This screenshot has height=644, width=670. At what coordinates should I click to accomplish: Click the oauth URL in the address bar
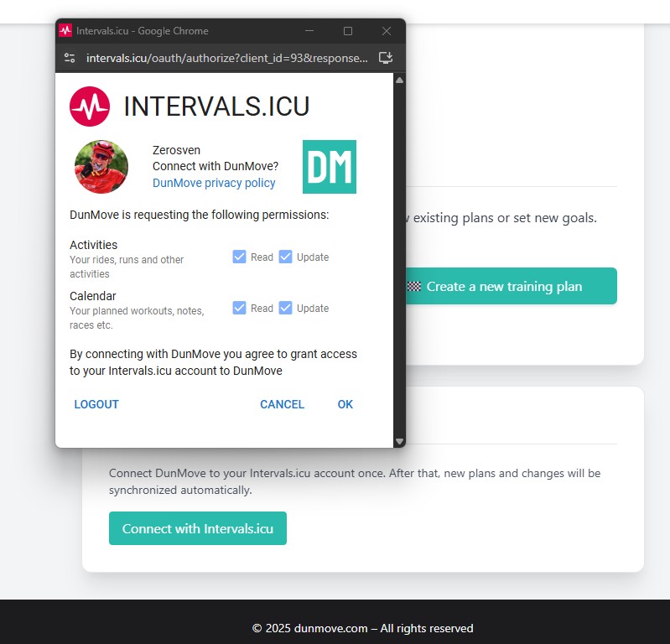(226, 58)
